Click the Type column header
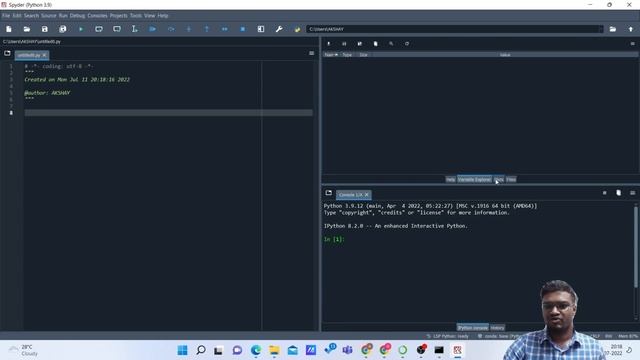 (347, 55)
